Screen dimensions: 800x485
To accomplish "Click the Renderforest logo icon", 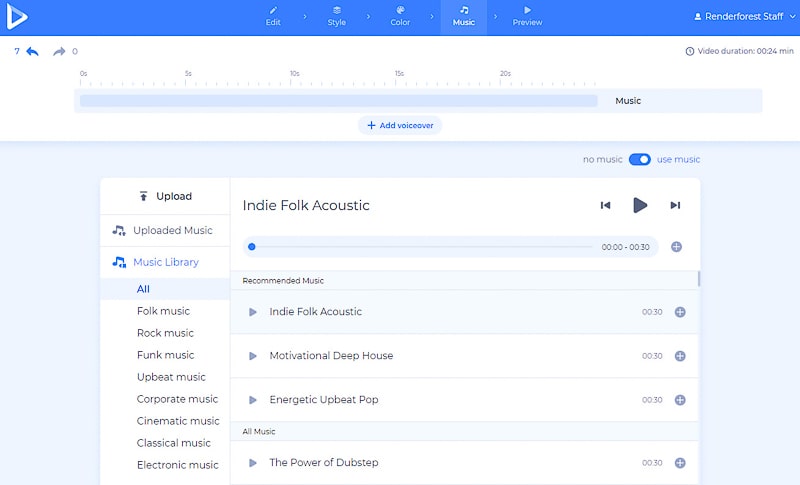I will click(x=17, y=17).
